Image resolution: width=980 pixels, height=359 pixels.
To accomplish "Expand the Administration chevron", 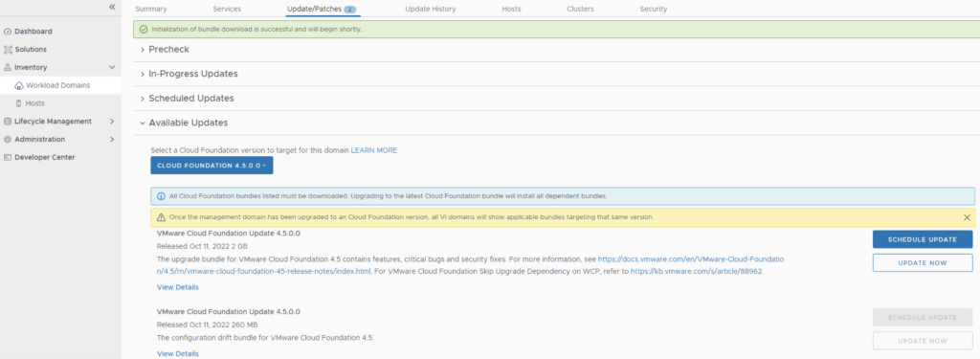I will (x=112, y=140).
